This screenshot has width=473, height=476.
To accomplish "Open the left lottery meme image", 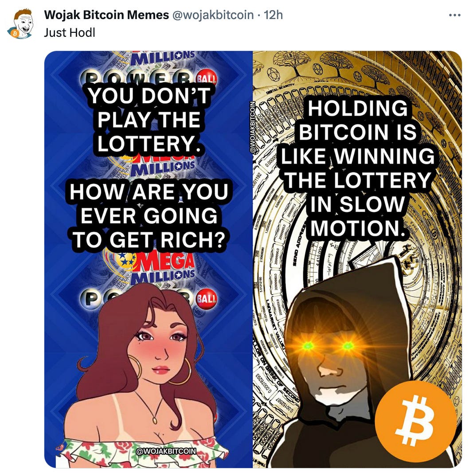I will [x=149, y=259].
